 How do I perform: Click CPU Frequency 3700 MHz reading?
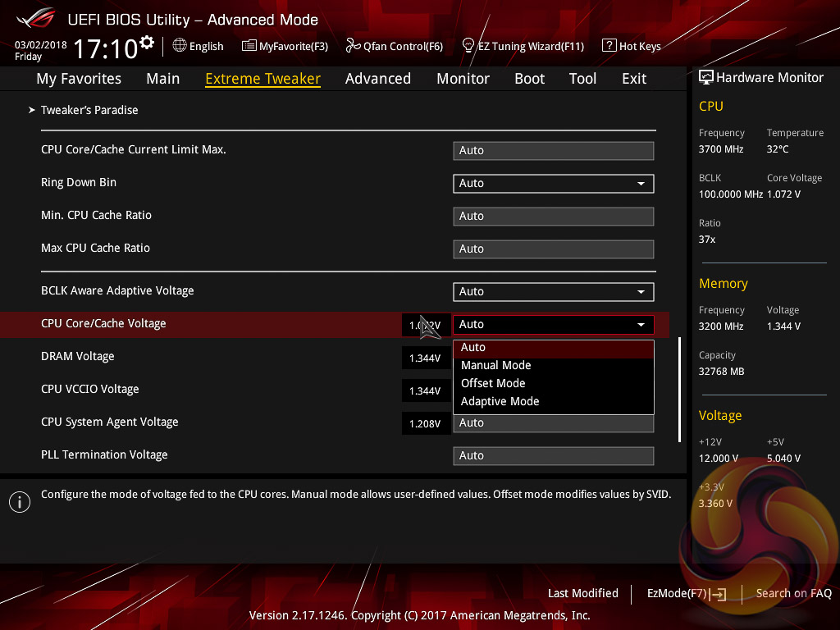pyautogui.click(x=721, y=149)
